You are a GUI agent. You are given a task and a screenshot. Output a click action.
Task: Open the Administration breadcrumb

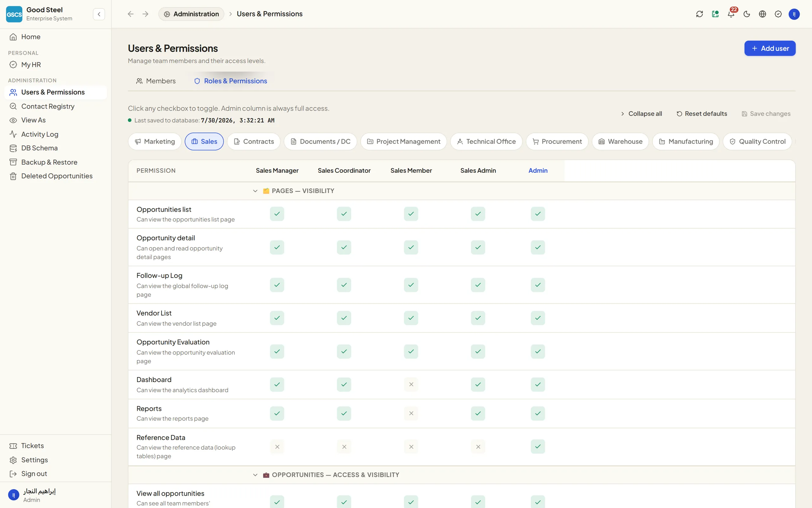[x=191, y=14]
